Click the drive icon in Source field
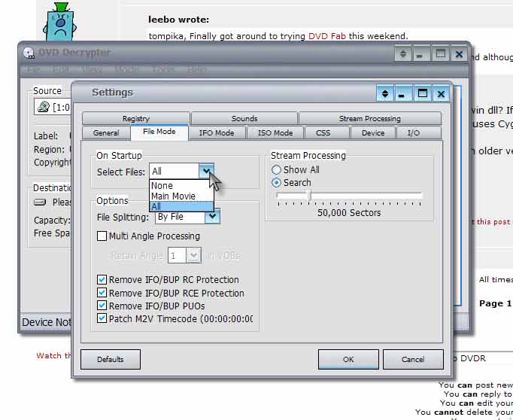Viewport: 513px width, 420px height. click(x=43, y=107)
